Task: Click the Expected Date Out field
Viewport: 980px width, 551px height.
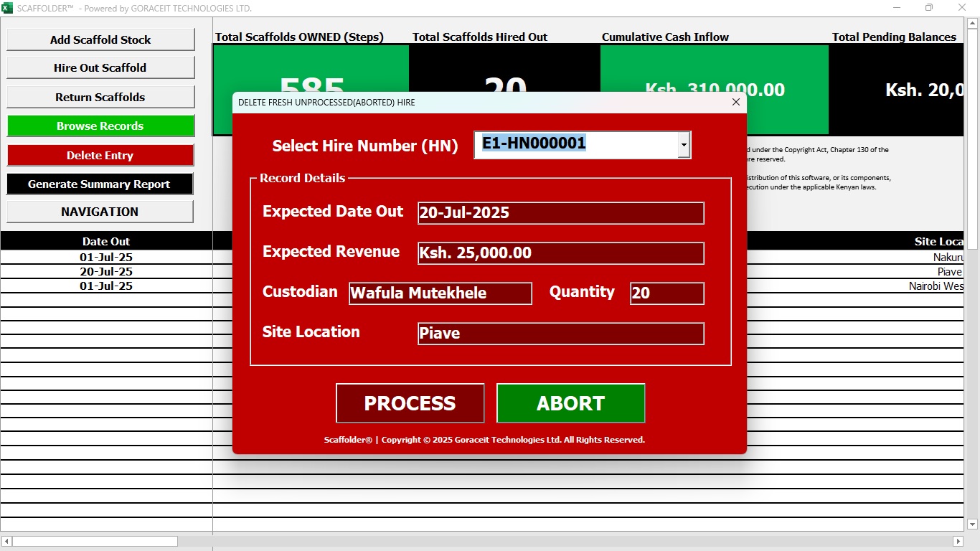Action: [x=560, y=213]
